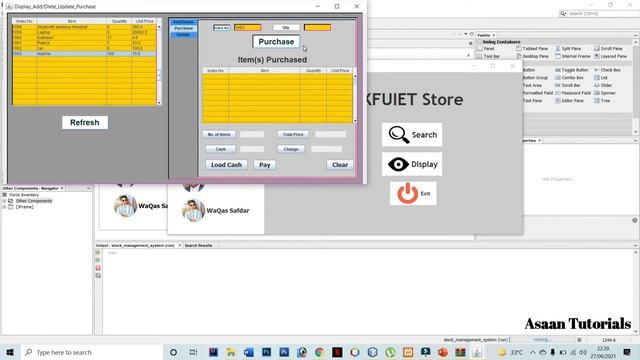Click the orange Qty input field
The image size is (640, 360).
[318, 28]
